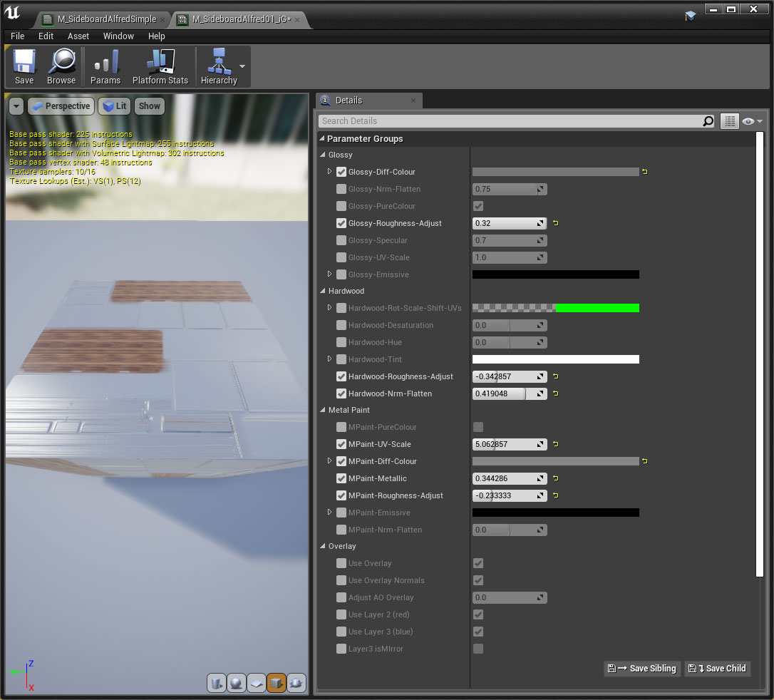774x700 pixels.
Task: Open the Perspective view menu
Action: (x=61, y=106)
